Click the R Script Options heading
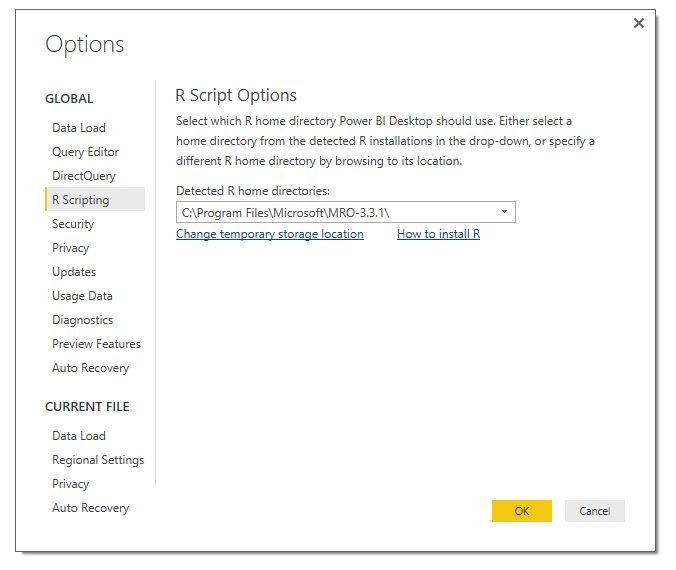Viewport: 676px width, 570px height. click(236, 95)
